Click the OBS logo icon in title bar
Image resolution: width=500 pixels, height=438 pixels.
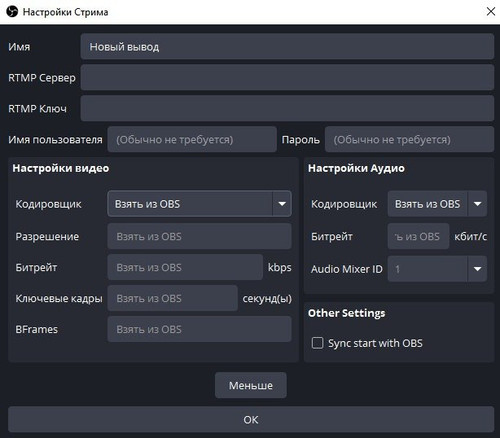[12, 12]
